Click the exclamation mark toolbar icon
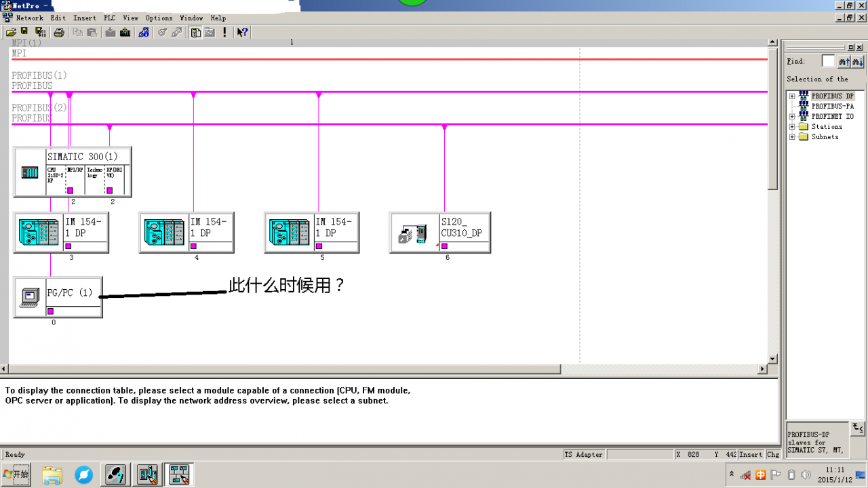The width and height of the screenshot is (868, 488). tap(225, 32)
